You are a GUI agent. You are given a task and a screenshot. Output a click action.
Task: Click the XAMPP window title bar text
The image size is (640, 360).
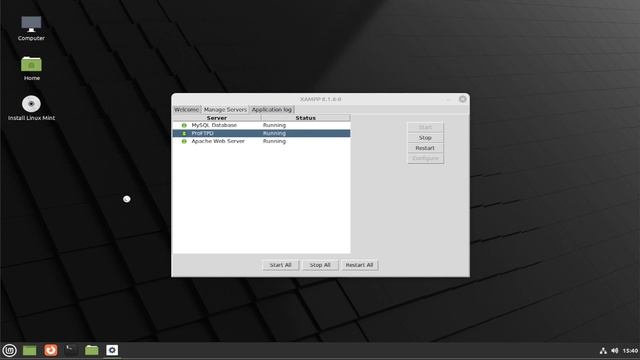[x=320, y=99]
